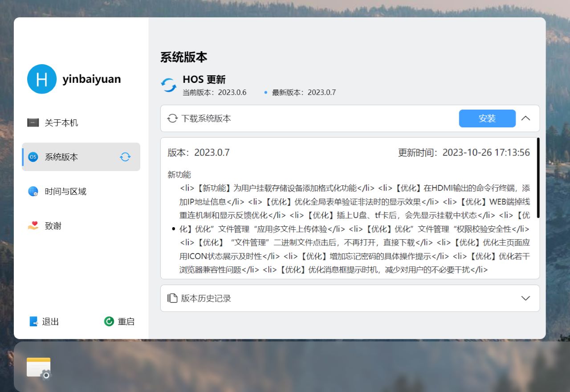Image resolution: width=570 pixels, height=392 pixels.
Task: Click the 新功能 heading in release notes
Action: (179, 175)
